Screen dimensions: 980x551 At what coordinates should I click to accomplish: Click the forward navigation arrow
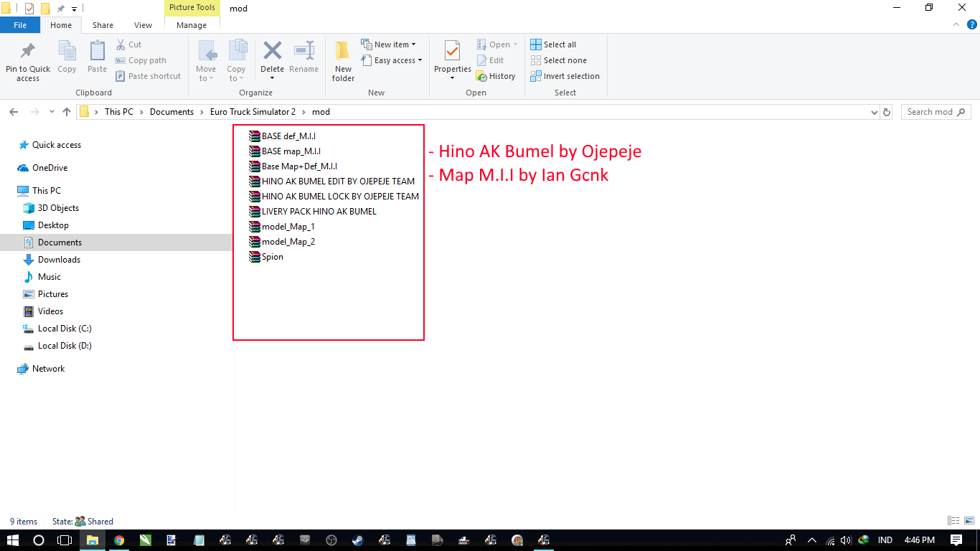point(34,112)
